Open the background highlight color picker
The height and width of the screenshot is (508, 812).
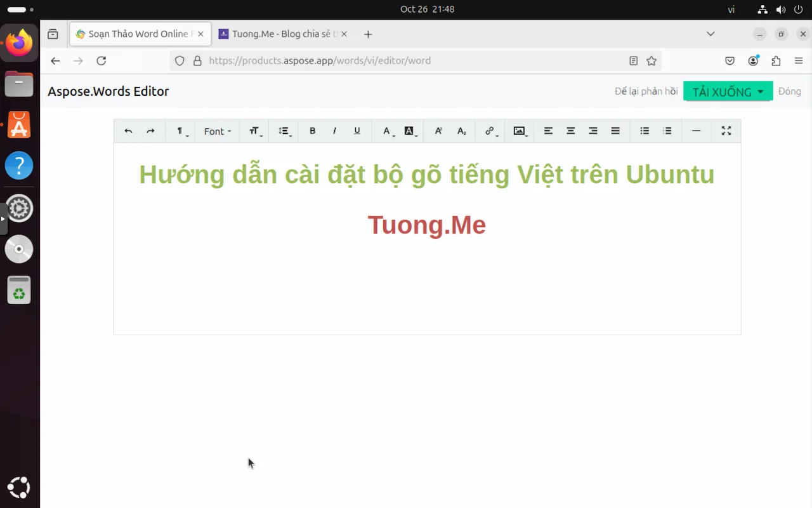click(x=410, y=131)
